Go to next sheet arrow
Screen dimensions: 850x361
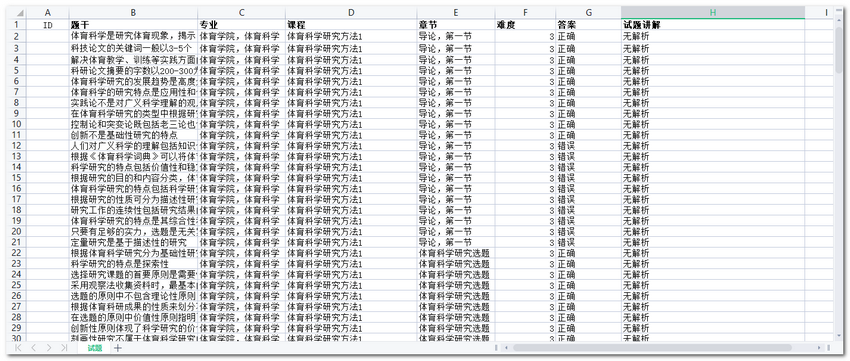pos(49,348)
